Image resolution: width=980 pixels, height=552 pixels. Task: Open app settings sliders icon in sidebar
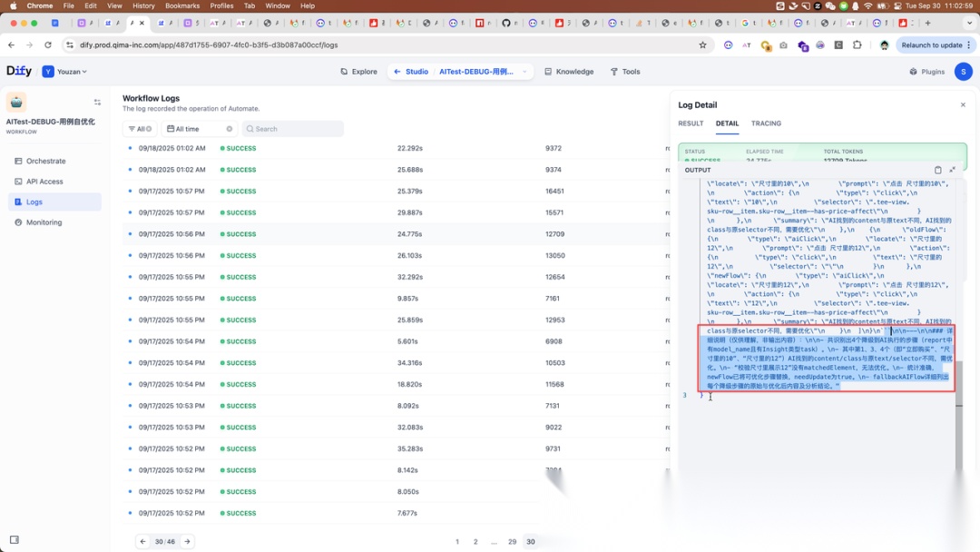point(97,102)
